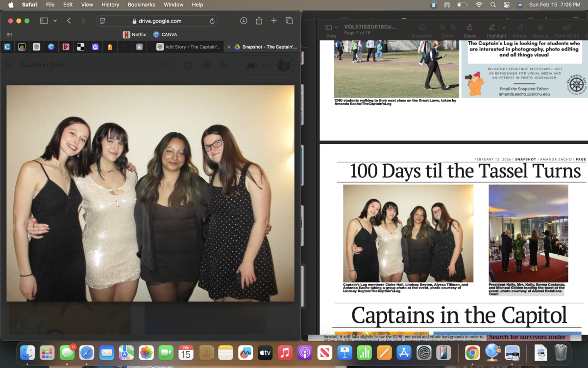Click the Captains in the Capitol headline
Screen dimensions: 588x368
[x=459, y=315]
